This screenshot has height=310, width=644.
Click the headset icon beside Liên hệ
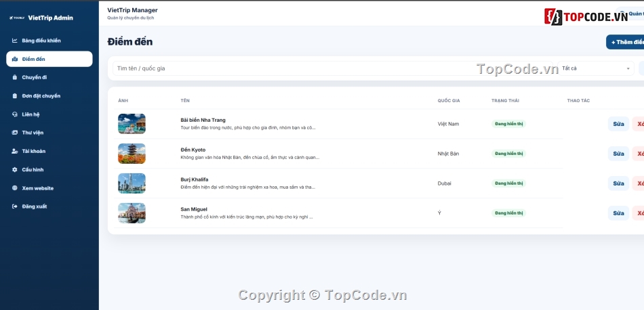pyautogui.click(x=15, y=114)
